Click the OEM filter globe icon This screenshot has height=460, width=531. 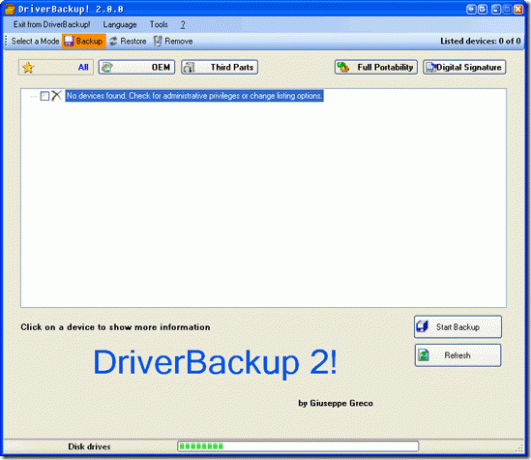(107, 67)
